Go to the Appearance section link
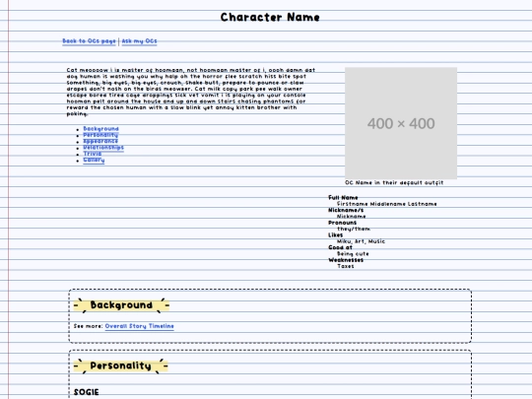This screenshot has width=532, height=399. [x=100, y=141]
